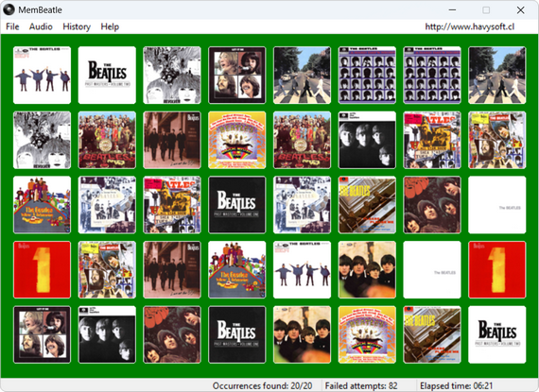Screen dimensions: 539x392
Task: Click the White Album card in fourth row
Action: tap(432, 270)
